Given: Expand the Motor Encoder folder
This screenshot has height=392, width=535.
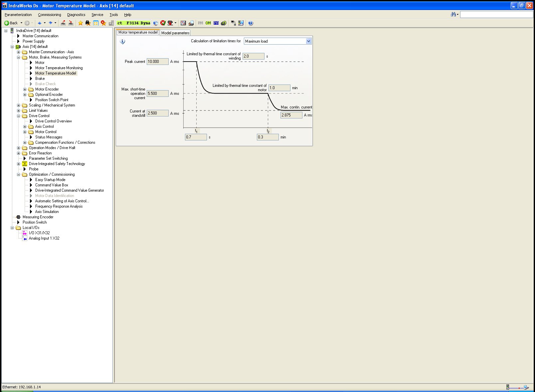Looking at the screenshot, I should (x=25, y=89).
